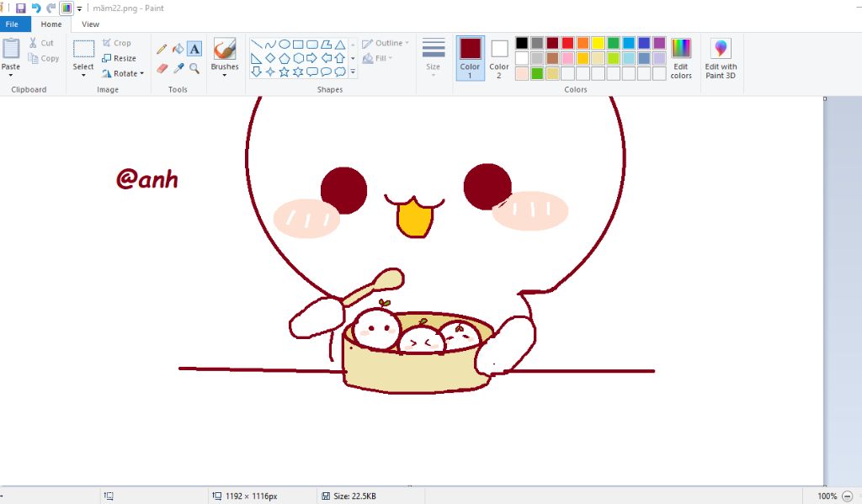Undo the last action
This screenshot has width=862, height=504.
(36, 8)
